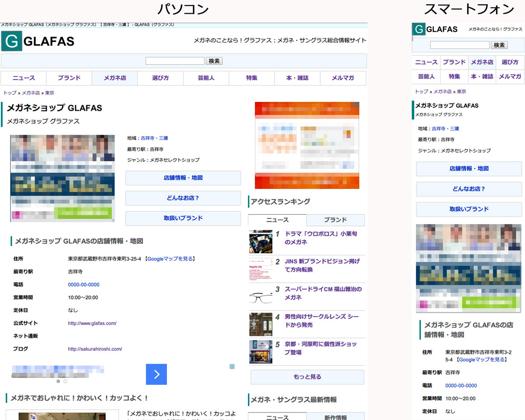Click もっと見る button under ranking
This screenshot has width=525, height=420.
click(x=307, y=377)
